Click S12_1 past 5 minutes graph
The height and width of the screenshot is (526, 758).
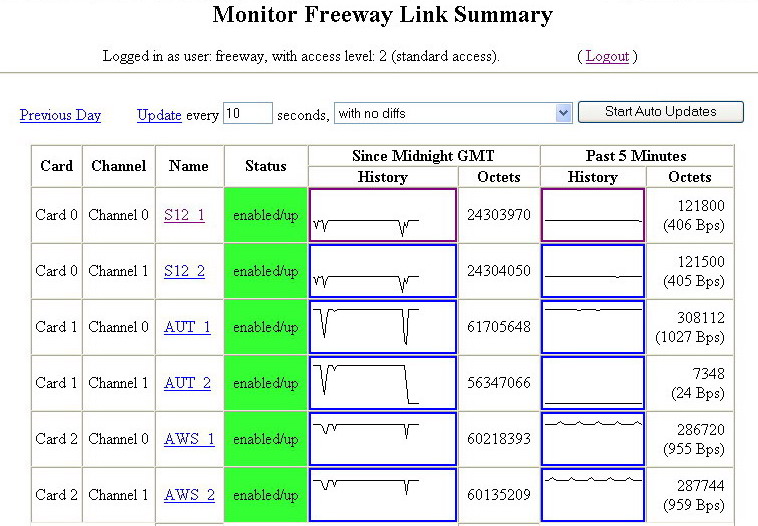[x=593, y=215]
